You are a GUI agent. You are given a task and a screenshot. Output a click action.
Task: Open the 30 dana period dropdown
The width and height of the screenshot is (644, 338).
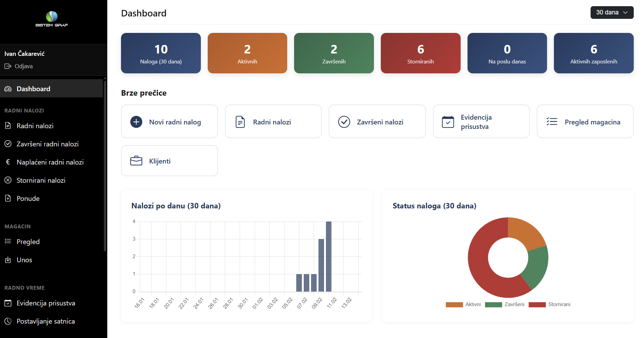[611, 12]
